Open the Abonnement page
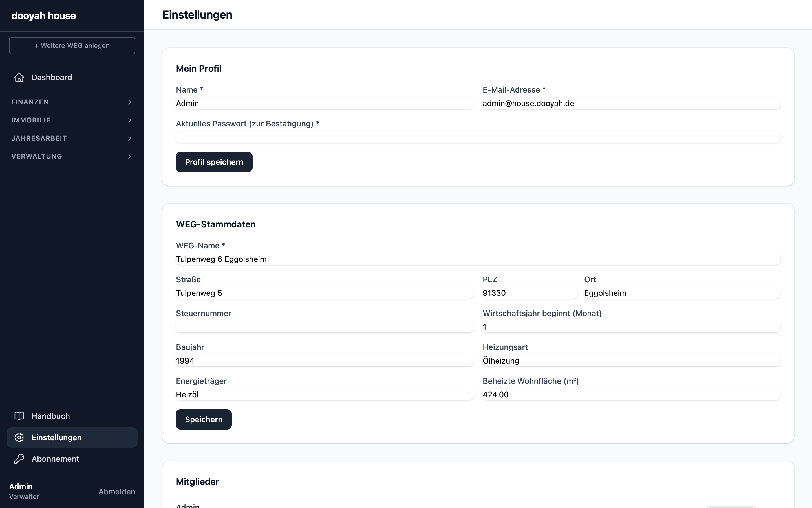The width and height of the screenshot is (812, 508). (72, 459)
